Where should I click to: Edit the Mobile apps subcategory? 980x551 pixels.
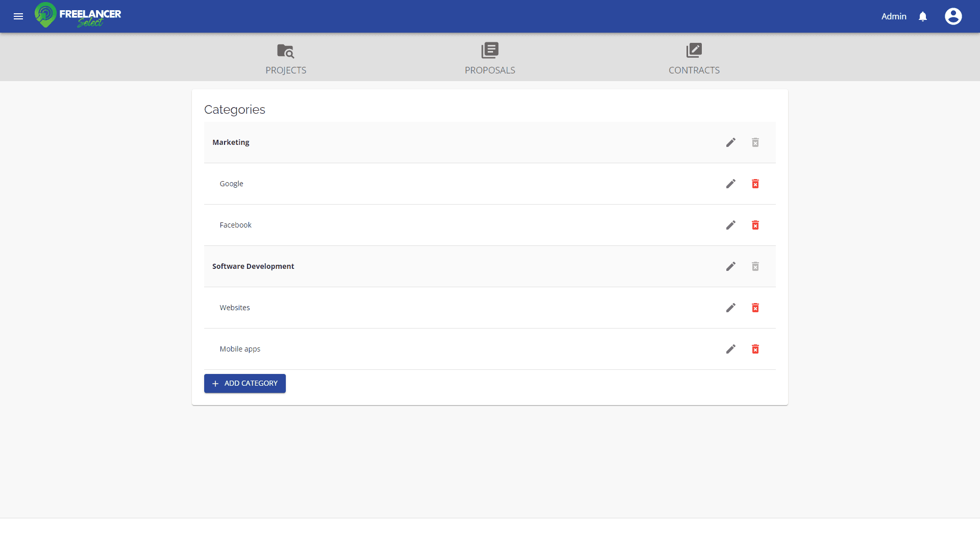click(731, 349)
